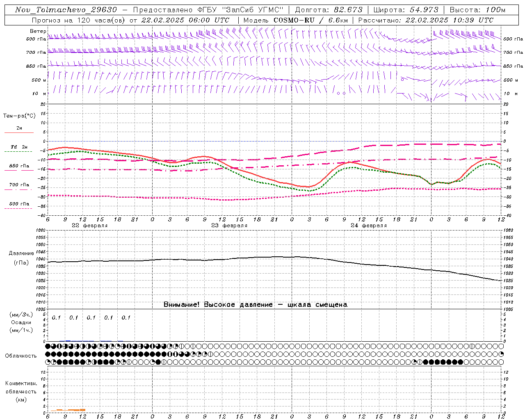Click the Рассчитано: 22.02.2025 10:39 UTC timestamp

426,20
